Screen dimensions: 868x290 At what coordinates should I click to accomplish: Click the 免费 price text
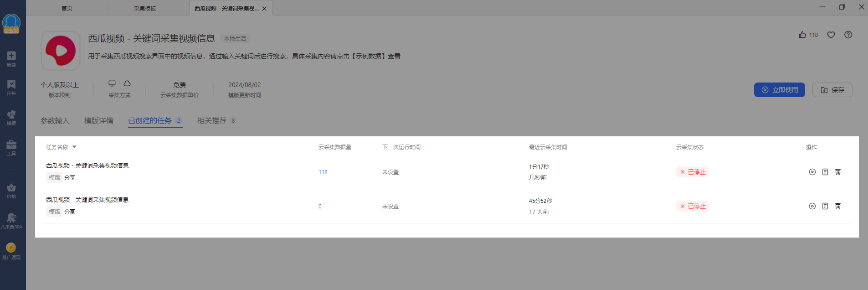180,85
